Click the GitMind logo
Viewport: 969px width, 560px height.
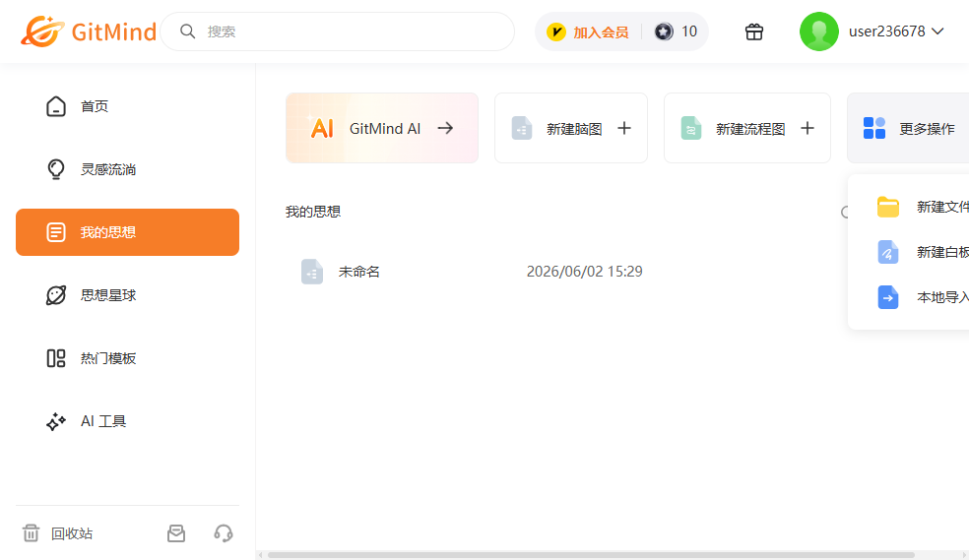click(x=89, y=31)
